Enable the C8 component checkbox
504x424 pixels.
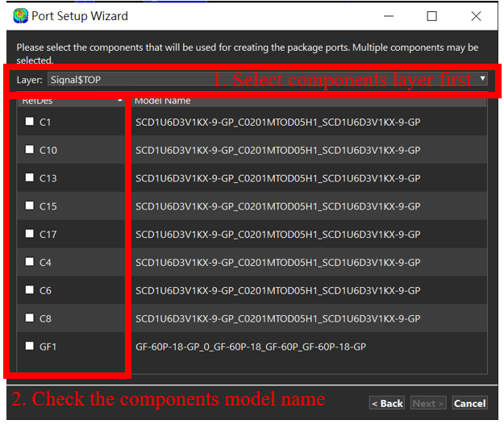30,318
